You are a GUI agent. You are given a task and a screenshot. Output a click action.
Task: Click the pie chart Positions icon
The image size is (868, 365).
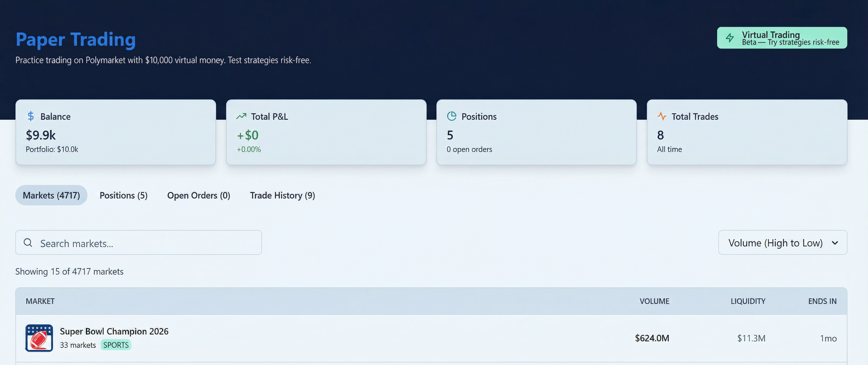pyautogui.click(x=452, y=117)
